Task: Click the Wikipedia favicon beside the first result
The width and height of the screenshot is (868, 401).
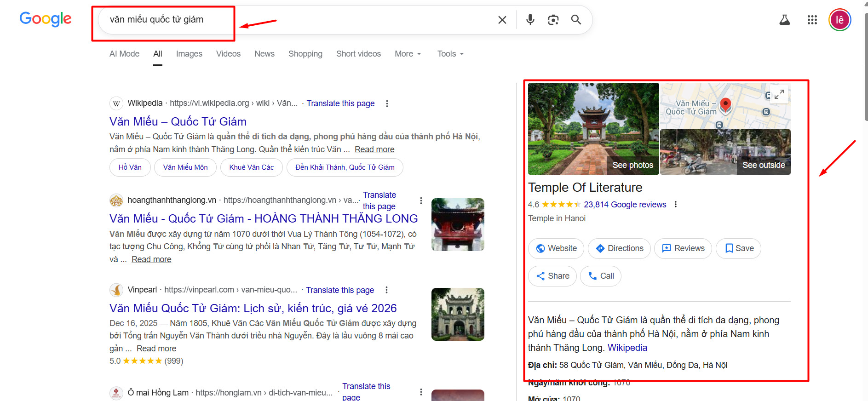Action: coord(116,103)
